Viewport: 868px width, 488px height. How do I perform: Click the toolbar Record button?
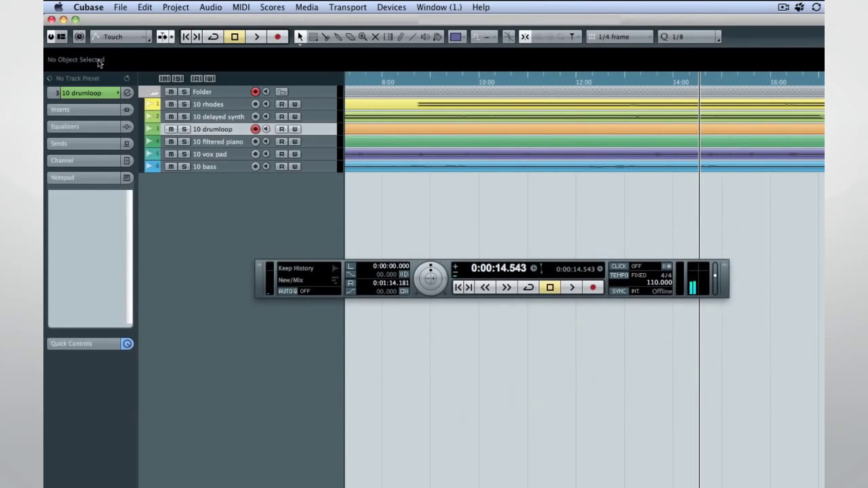pyautogui.click(x=277, y=37)
